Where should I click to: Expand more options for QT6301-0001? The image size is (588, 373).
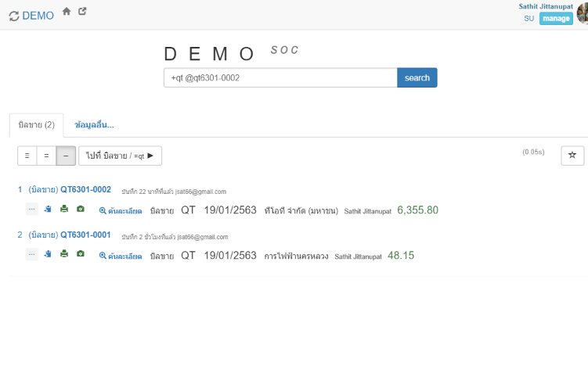31,254
